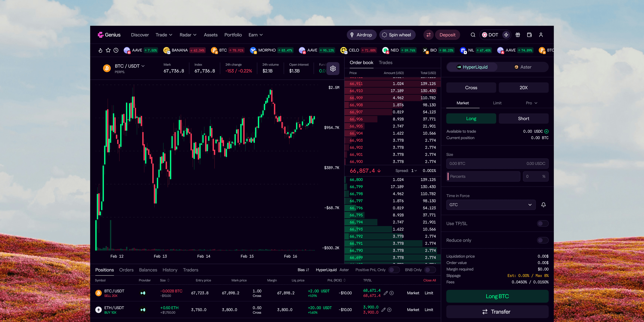The image size is (644, 322).
Task: Click the Spin wheel button
Action: pos(397,35)
